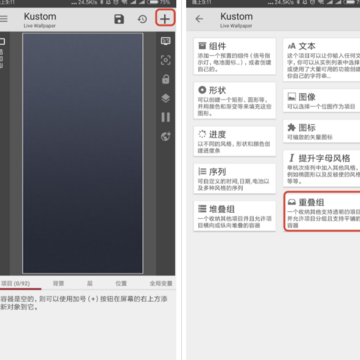Open the layers stack icon in right sidebar
360x360 pixels.
tap(166, 98)
